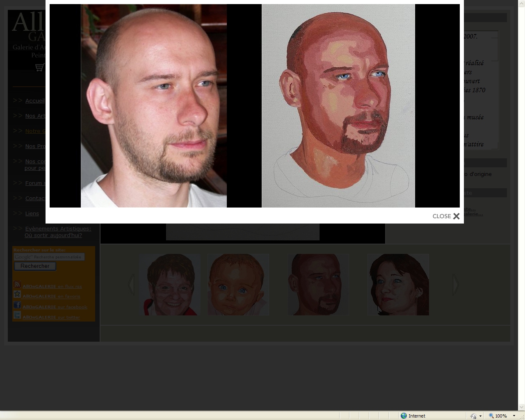The image size is (525, 420).
Task: Open the RSS feed icon
Action: pos(17,285)
